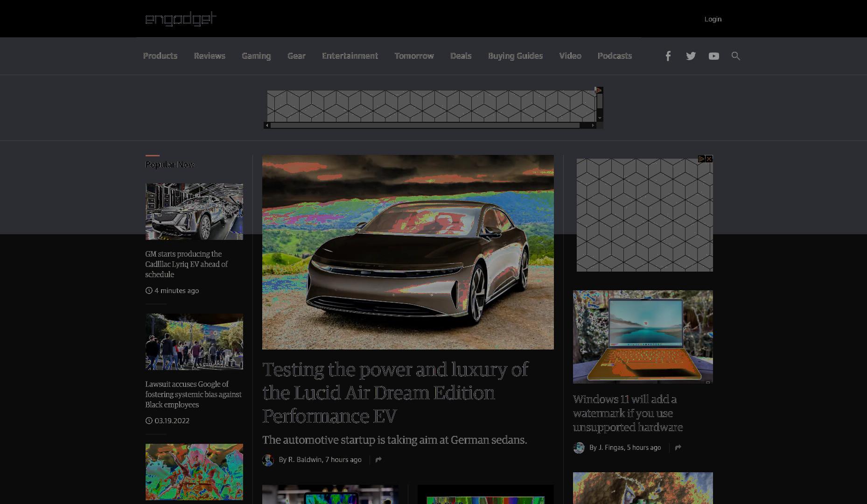Open Testing the Lucid Air Dream Edition headline
This screenshot has width=867, height=504.
(395, 392)
